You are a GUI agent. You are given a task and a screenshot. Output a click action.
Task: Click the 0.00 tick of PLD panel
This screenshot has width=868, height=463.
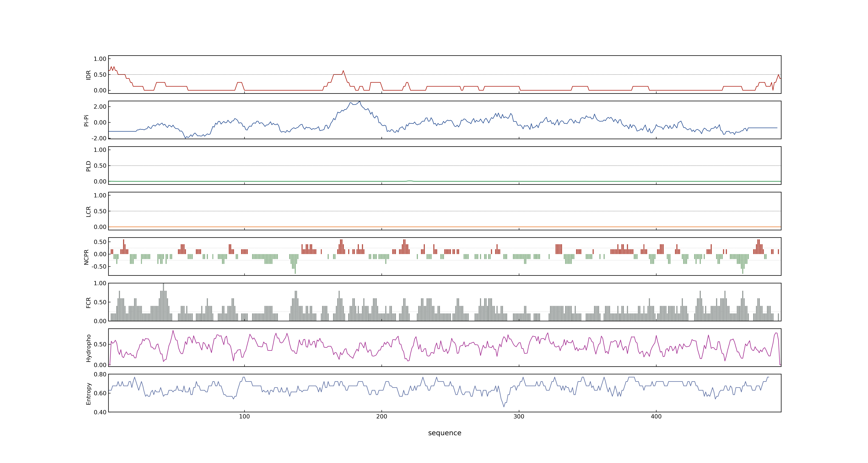(x=100, y=181)
